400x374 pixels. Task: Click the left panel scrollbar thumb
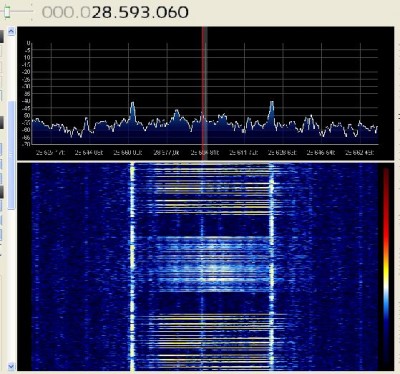point(11,155)
